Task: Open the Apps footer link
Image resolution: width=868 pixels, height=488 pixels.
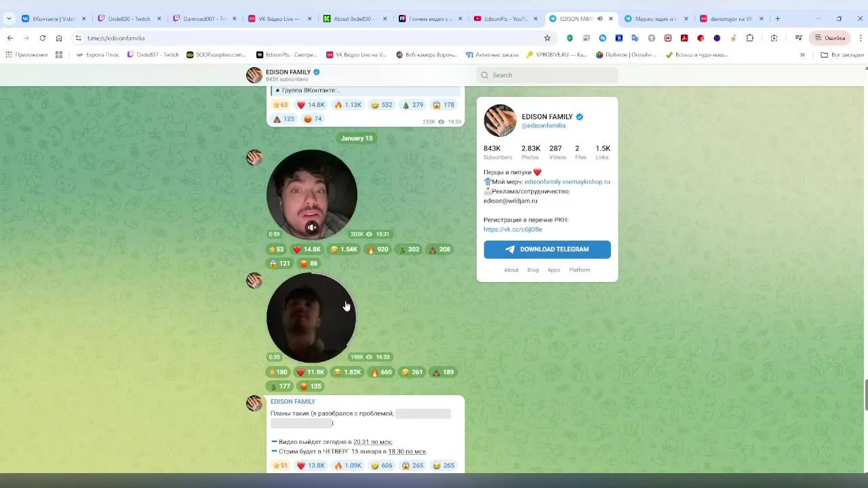Action: coord(554,270)
